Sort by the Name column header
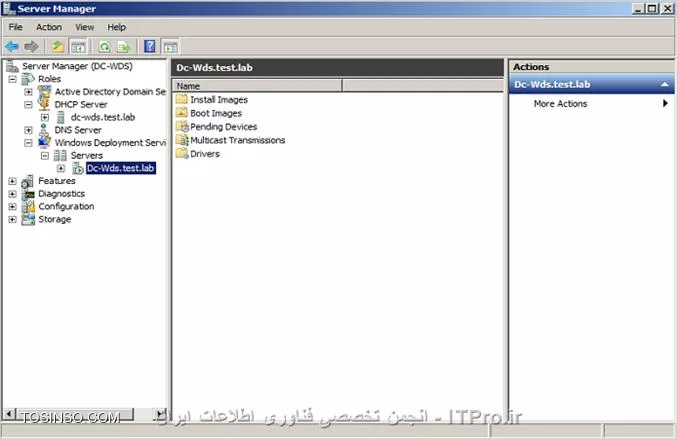Viewport: 678px width, 439px height. click(257, 86)
